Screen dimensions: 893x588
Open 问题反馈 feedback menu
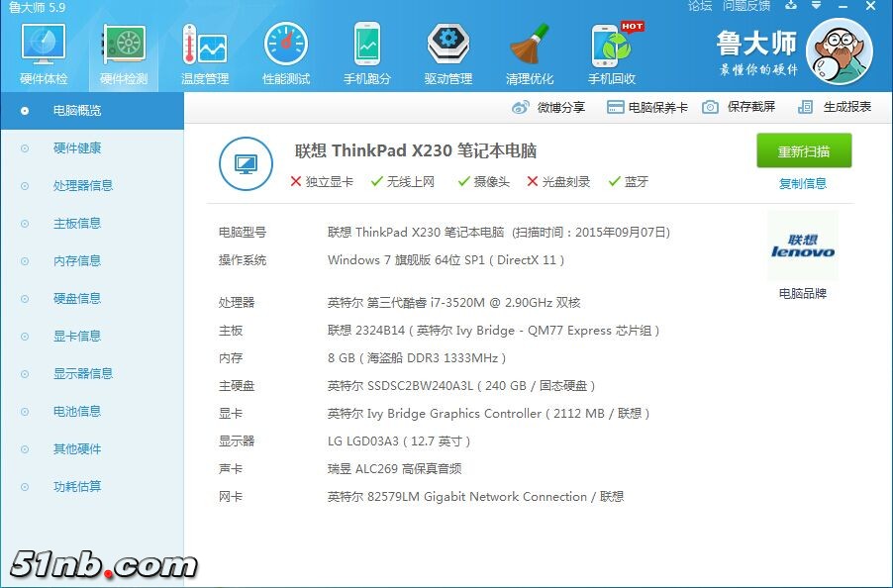click(744, 7)
